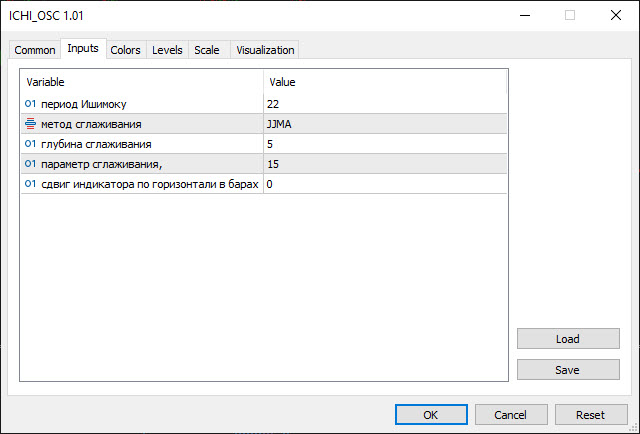Open the Colors tab

coord(125,50)
